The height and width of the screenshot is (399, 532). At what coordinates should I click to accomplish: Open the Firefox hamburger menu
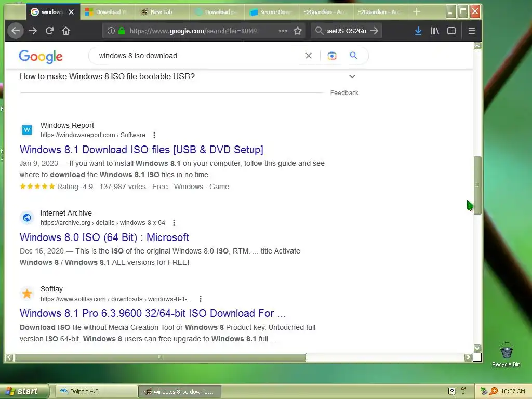pyautogui.click(x=472, y=31)
